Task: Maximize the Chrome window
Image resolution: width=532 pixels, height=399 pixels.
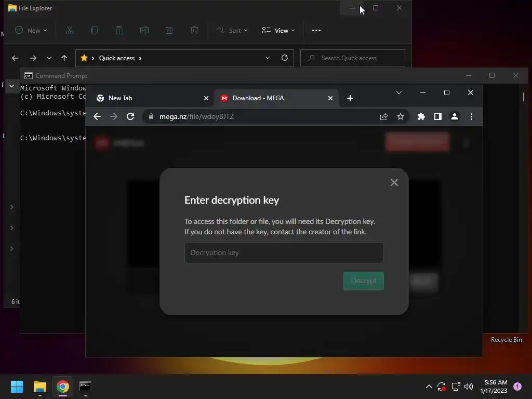Action: click(447, 92)
